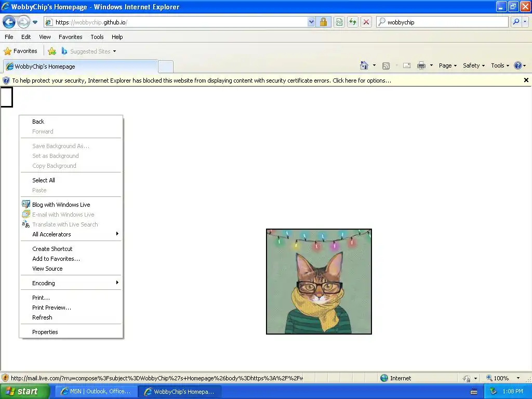The width and height of the screenshot is (532, 399).
Task: Click the cat with glasses image
Action: [x=319, y=281]
